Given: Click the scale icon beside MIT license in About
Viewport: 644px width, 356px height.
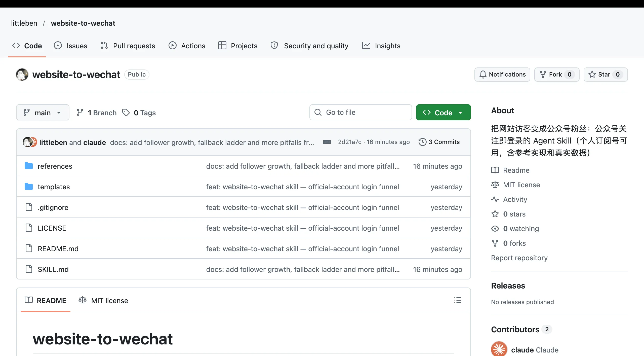Looking at the screenshot, I should tap(495, 185).
